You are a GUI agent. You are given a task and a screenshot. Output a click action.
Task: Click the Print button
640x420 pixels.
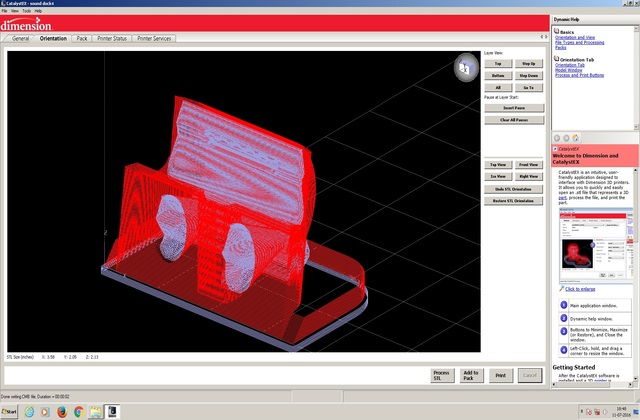click(500, 376)
